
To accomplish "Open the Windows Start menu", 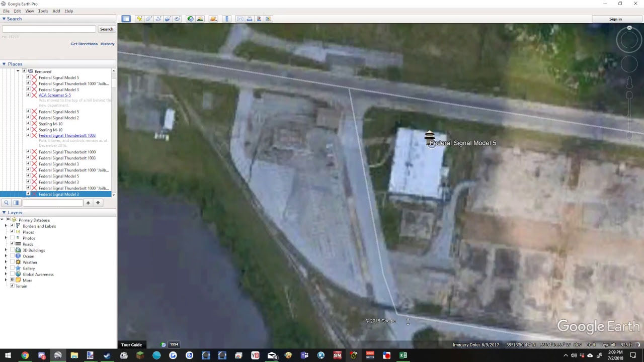I will pyautogui.click(x=8, y=355).
